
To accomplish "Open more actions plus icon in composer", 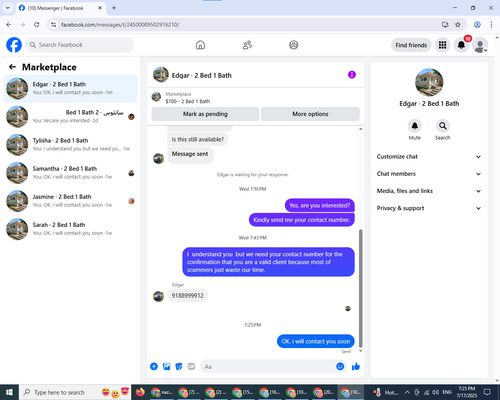I will [x=154, y=366].
